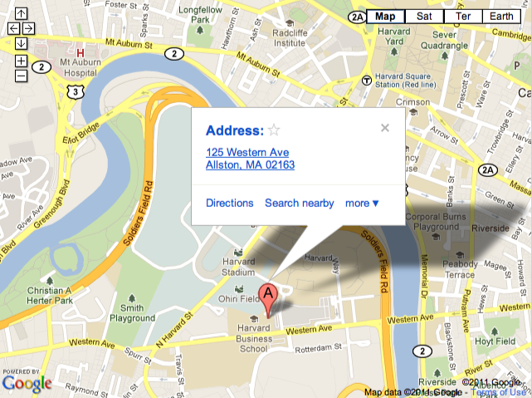Switch to Sat map view
The image size is (532, 398).
click(424, 17)
